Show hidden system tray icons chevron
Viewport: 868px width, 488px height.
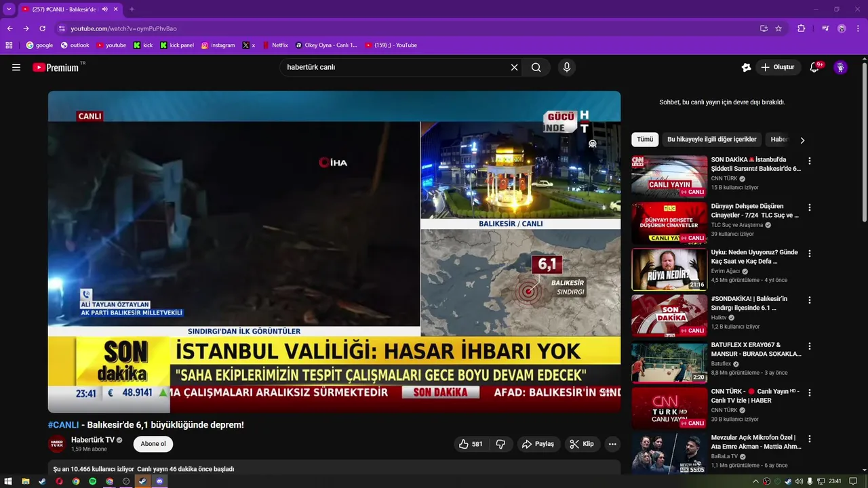[756, 481]
